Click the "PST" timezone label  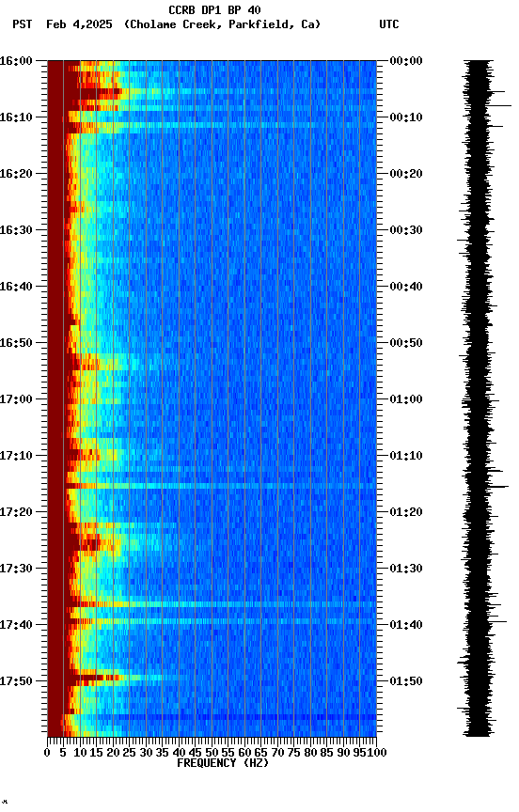pos(23,24)
